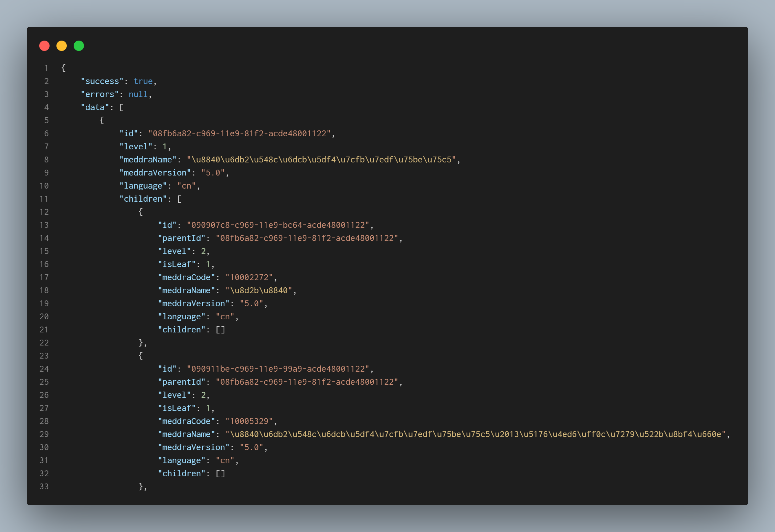This screenshot has height=532, width=775.
Task: Click meddraCode value "10005329"
Action: [249, 421]
